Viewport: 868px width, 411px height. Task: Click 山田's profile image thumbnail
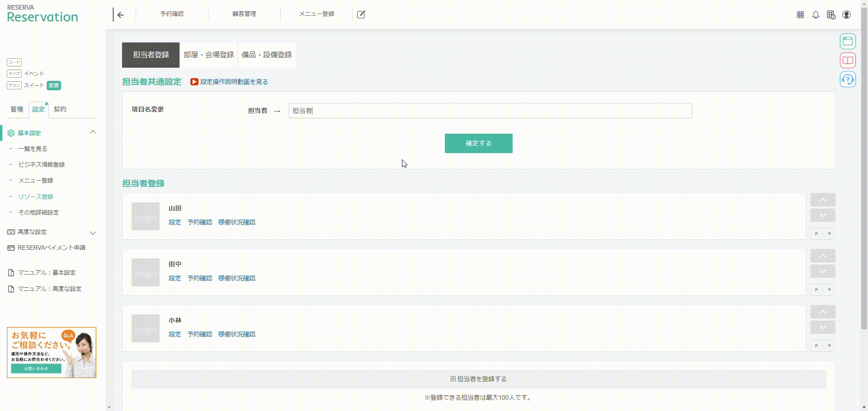click(x=146, y=216)
